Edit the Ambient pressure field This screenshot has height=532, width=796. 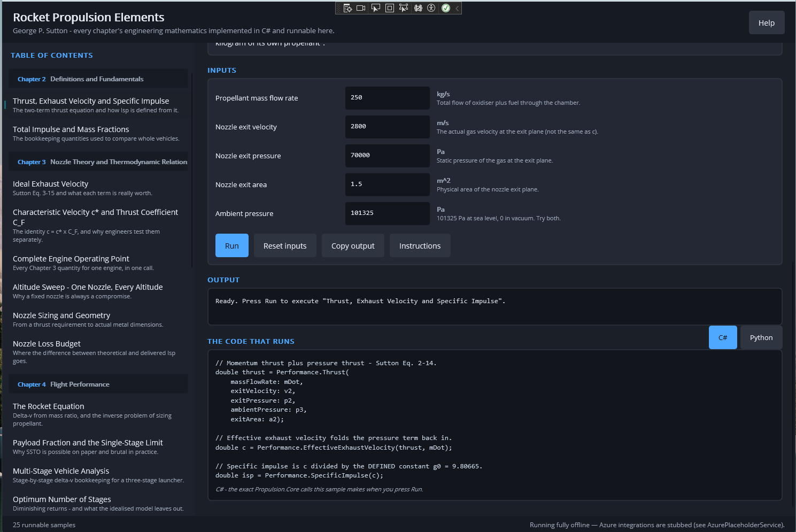pos(388,213)
